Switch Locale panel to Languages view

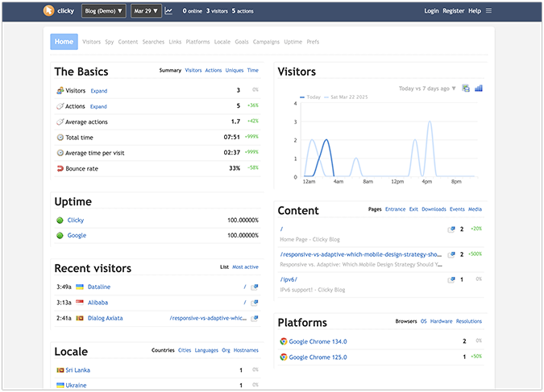pos(206,350)
